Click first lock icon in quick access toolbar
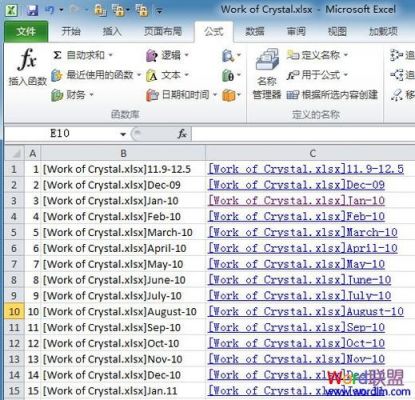This screenshot has width=415, height=400. coord(100,10)
